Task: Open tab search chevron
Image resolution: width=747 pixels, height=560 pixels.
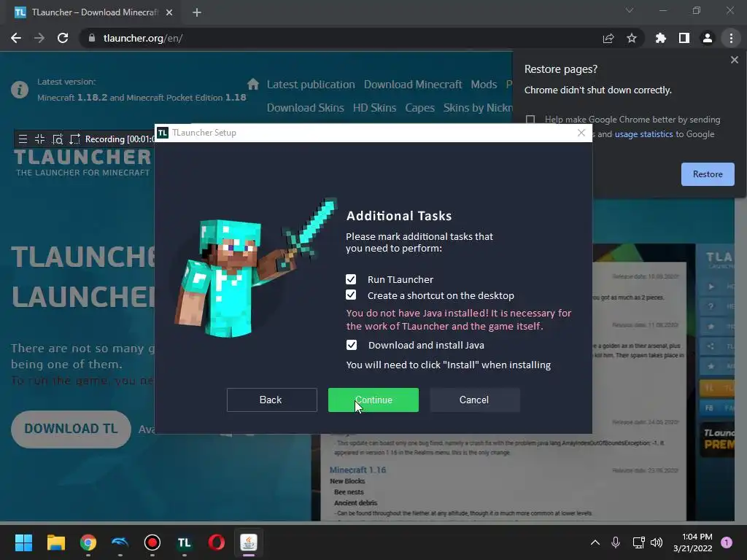Action: (x=630, y=10)
